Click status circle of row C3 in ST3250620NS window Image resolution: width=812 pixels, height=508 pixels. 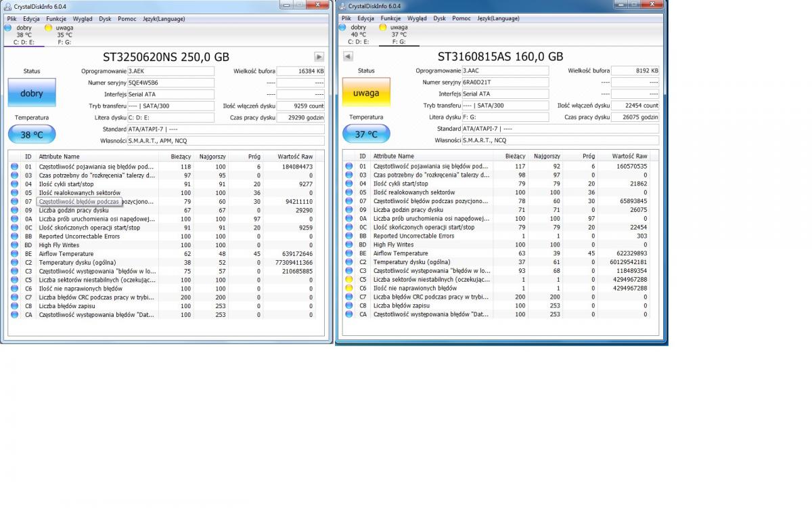coord(14,271)
